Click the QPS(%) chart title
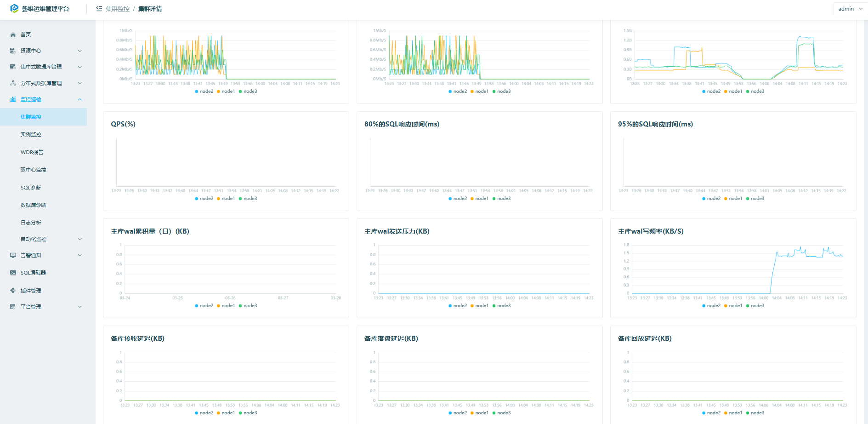 [x=123, y=124]
